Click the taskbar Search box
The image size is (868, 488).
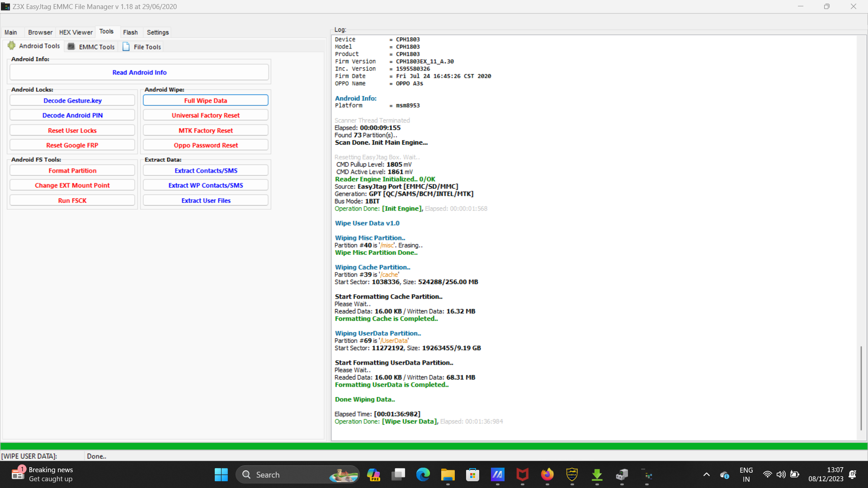coord(298,475)
